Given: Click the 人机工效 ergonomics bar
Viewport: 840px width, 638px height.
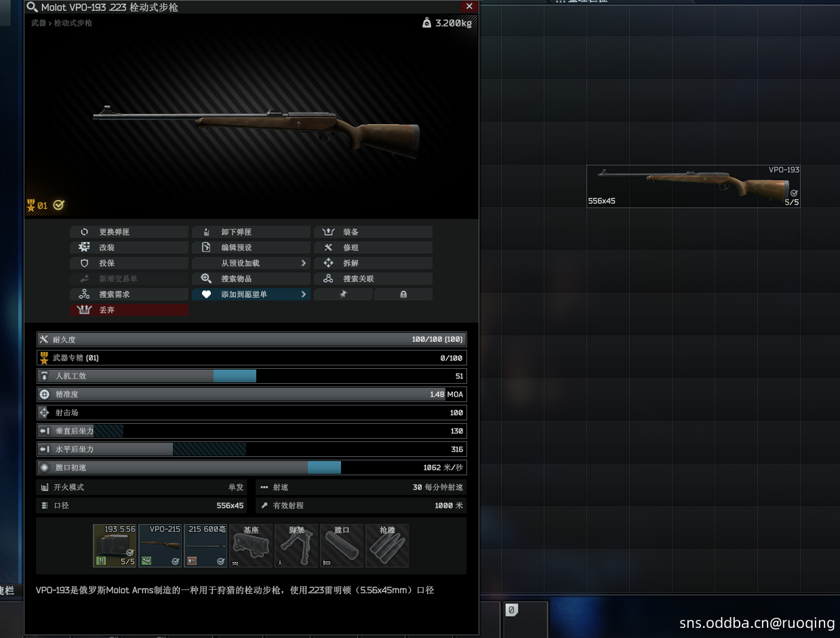Looking at the screenshot, I should click(x=252, y=376).
